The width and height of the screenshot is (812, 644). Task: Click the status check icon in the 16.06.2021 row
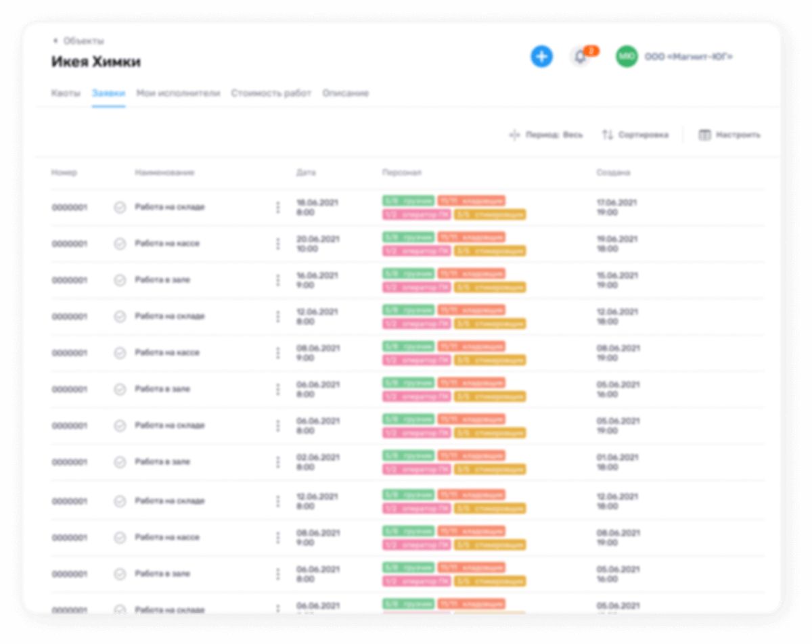[120, 281]
